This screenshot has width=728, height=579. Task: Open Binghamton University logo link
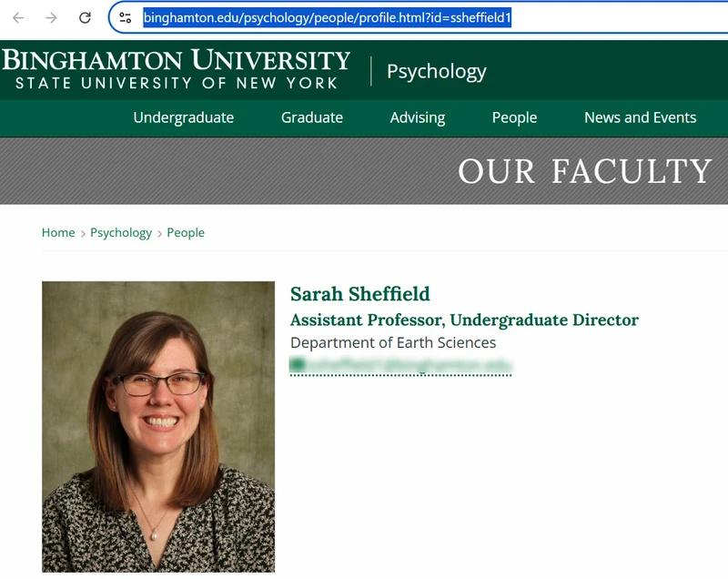pos(176,70)
